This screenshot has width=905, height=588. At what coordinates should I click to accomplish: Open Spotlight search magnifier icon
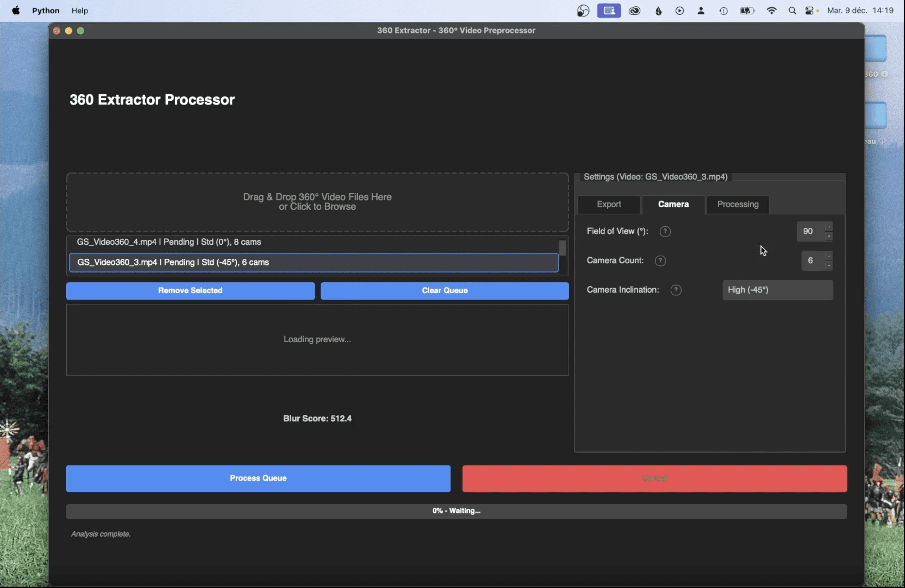coord(792,11)
